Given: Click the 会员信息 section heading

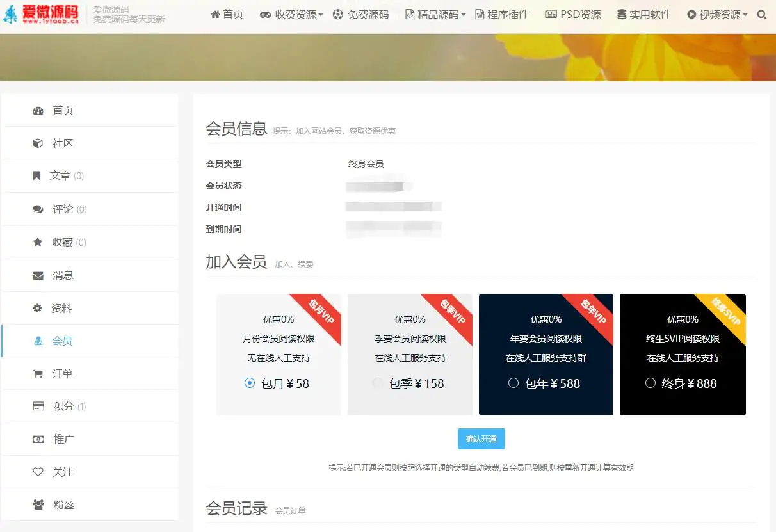Looking at the screenshot, I should click(236, 129).
